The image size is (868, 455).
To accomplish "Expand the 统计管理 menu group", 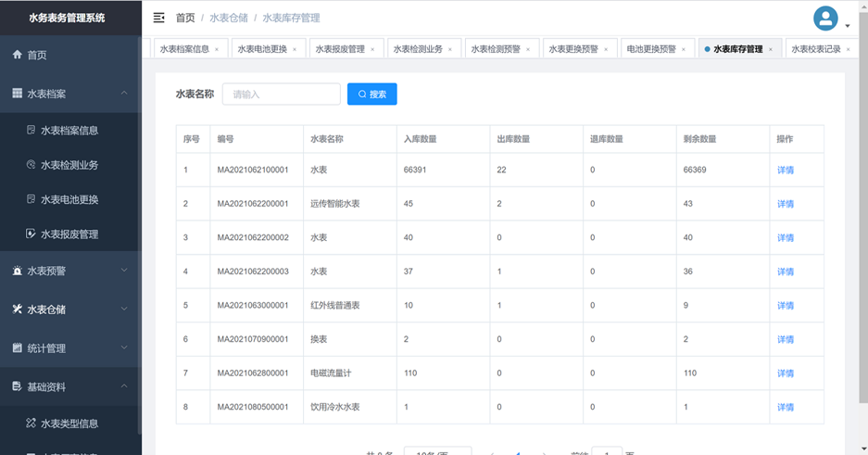I will [124, 348].
